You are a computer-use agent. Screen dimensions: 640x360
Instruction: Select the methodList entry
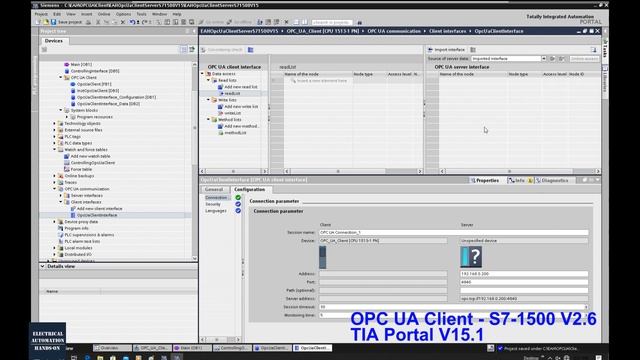(235, 133)
